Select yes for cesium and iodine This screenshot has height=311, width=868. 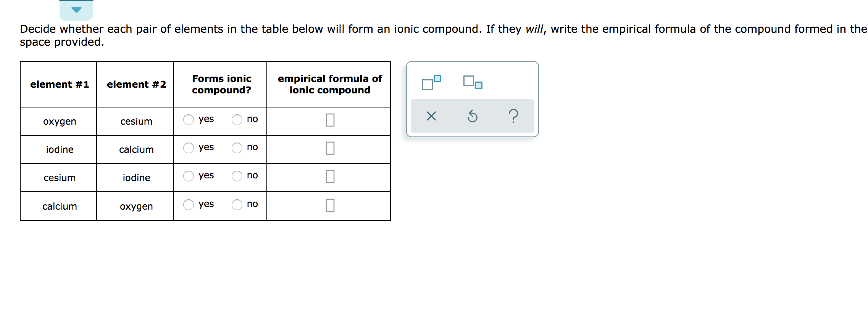point(189,176)
